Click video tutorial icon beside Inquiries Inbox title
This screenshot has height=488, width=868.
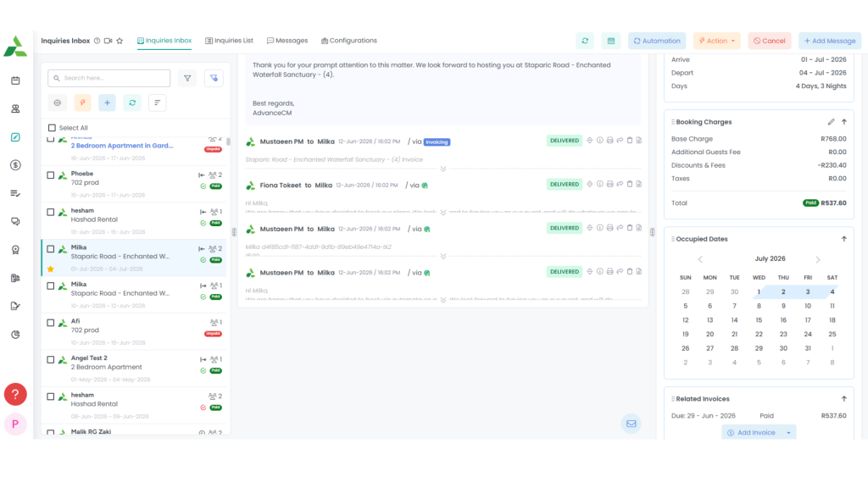(108, 41)
